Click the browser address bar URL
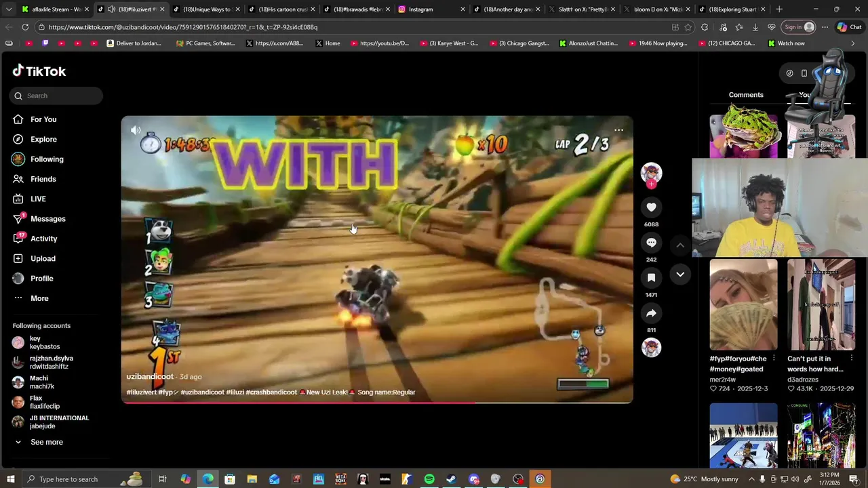This screenshot has width=868, height=488. [183, 27]
